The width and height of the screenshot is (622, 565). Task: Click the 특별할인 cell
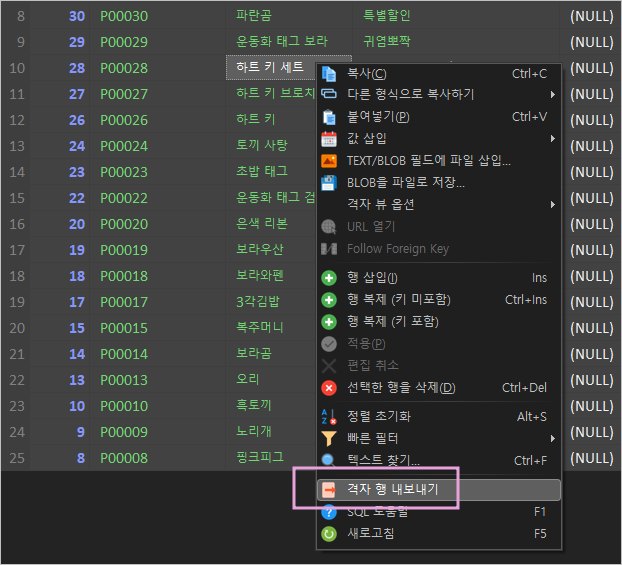tap(456, 16)
